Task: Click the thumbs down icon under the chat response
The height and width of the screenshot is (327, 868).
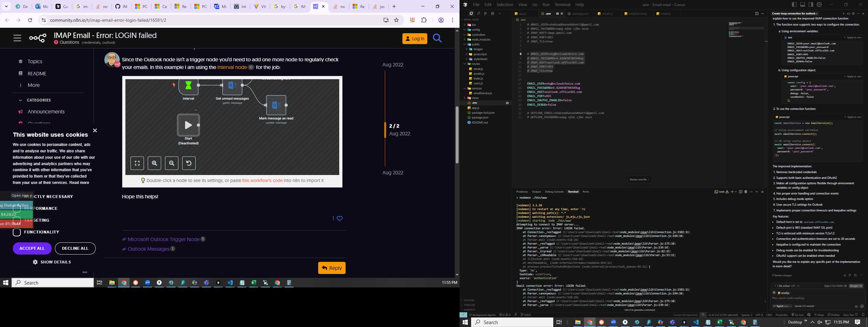Action: [x=850, y=275]
